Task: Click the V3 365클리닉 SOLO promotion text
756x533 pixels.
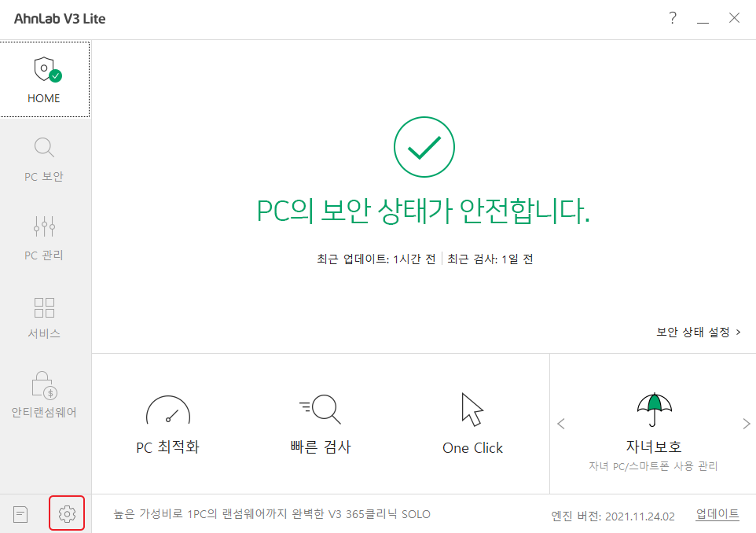Action: click(272, 514)
